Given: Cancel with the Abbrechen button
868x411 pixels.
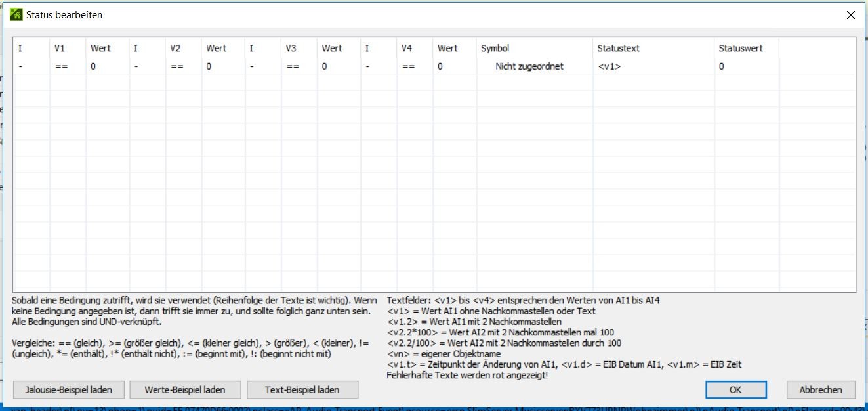Looking at the screenshot, I should point(820,389).
